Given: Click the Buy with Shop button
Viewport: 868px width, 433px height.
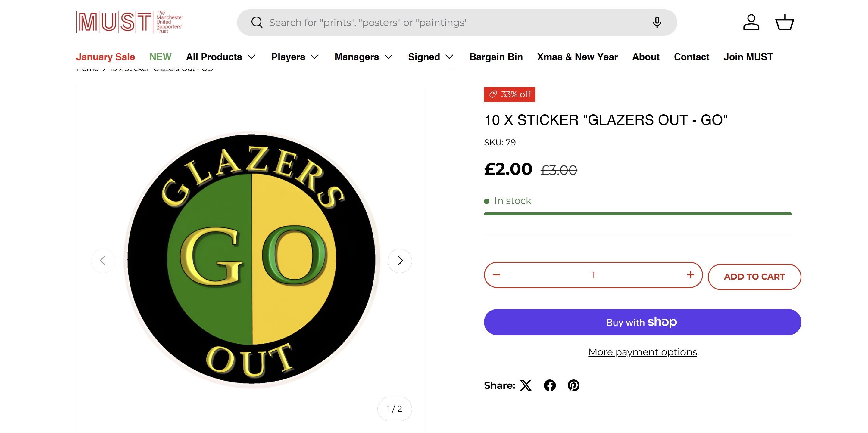Looking at the screenshot, I should pos(642,322).
